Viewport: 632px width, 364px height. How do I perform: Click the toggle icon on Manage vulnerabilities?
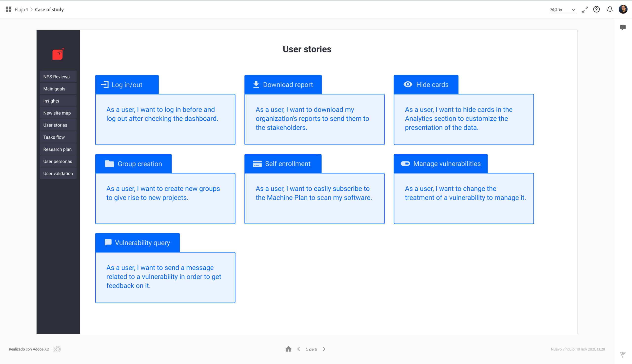point(405,164)
